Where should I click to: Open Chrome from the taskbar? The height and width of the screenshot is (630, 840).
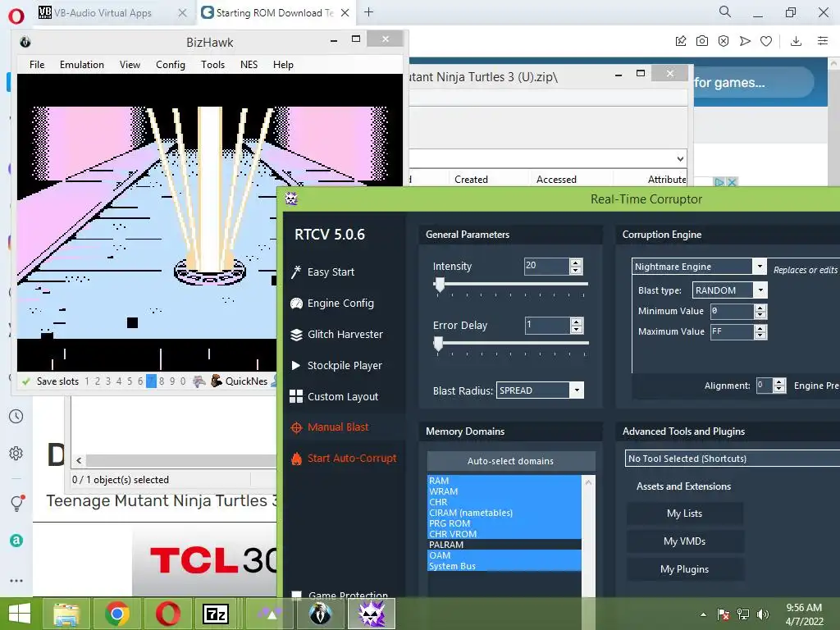pyautogui.click(x=117, y=614)
